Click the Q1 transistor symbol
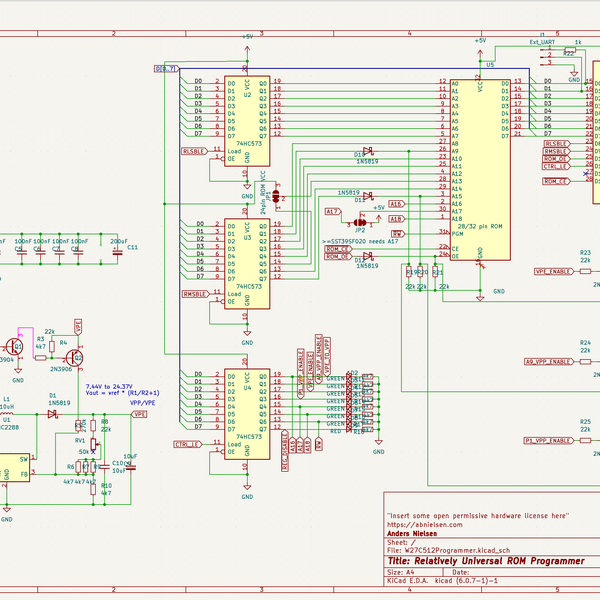 (x=14, y=347)
